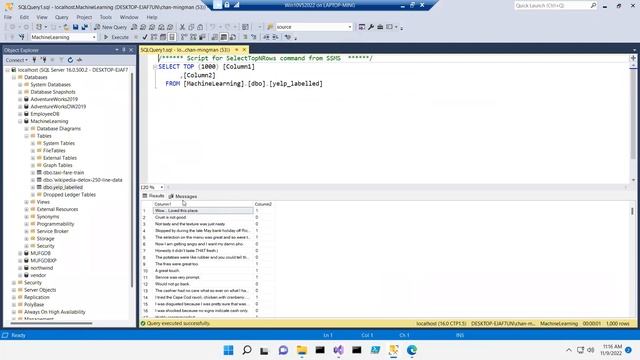Select the 'A great touch' result cell

tap(203, 271)
